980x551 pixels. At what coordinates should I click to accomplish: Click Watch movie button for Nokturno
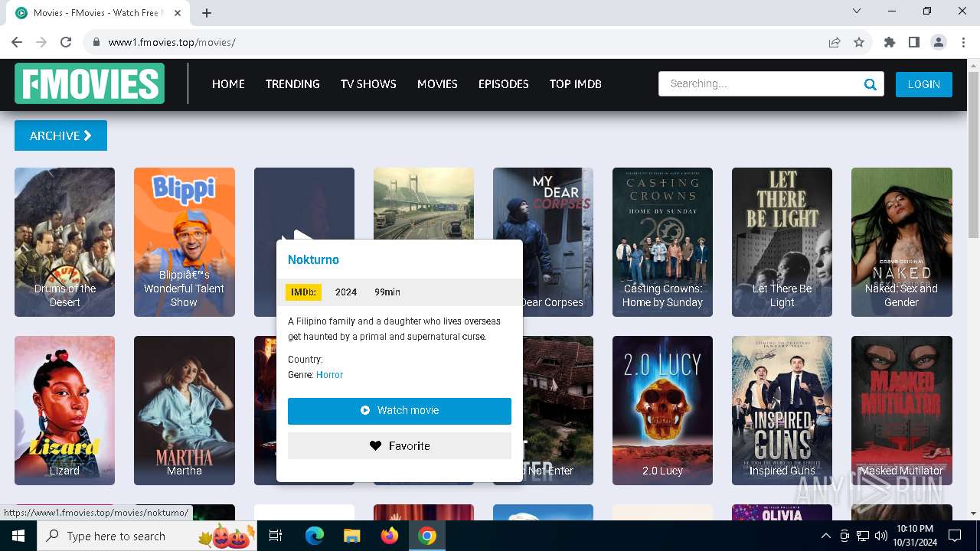point(400,411)
